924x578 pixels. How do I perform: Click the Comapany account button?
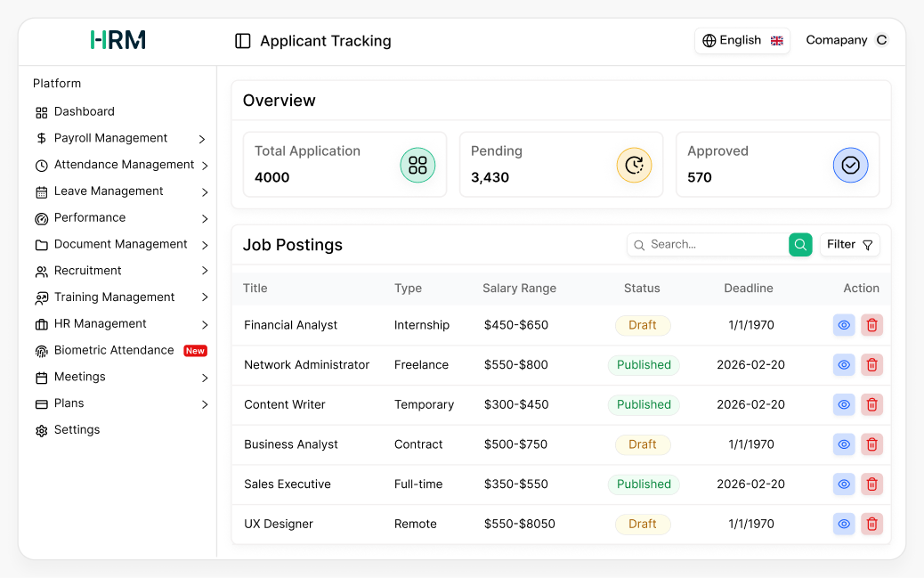[846, 40]
